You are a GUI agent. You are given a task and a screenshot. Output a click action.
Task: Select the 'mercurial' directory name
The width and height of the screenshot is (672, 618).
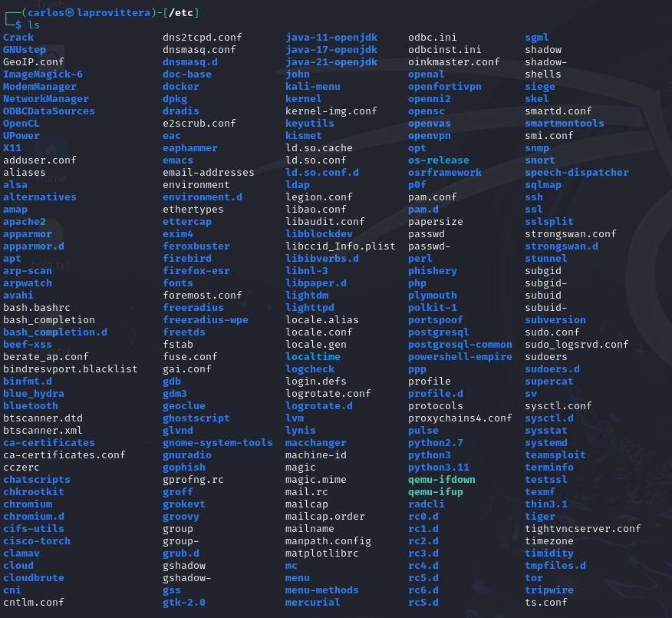pyautogui.click(x=313, y=602)
